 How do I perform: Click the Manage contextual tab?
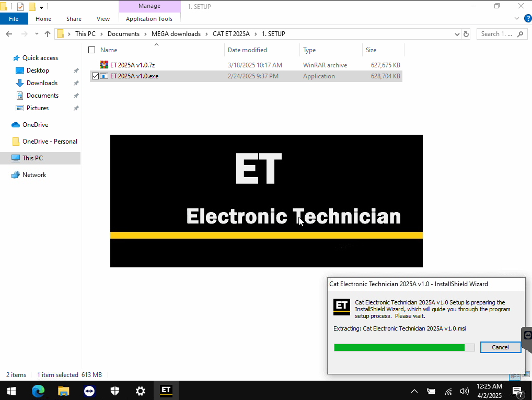tap(149, 6)
